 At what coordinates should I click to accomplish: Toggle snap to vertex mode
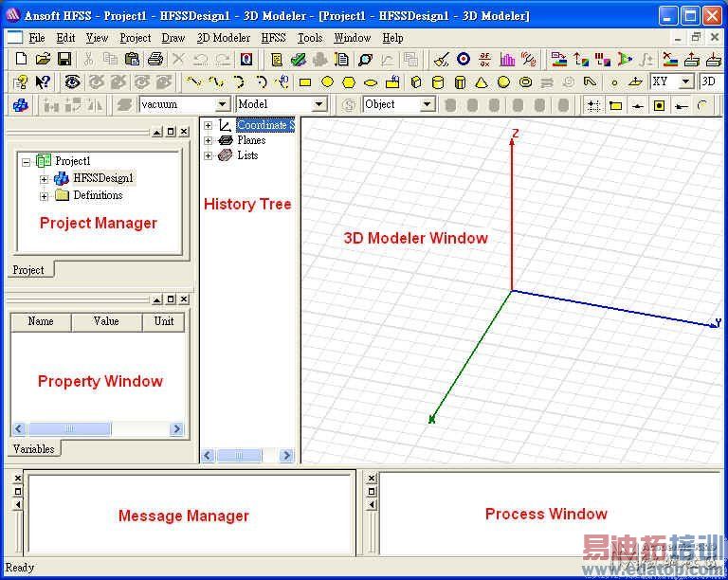(615, 106)
